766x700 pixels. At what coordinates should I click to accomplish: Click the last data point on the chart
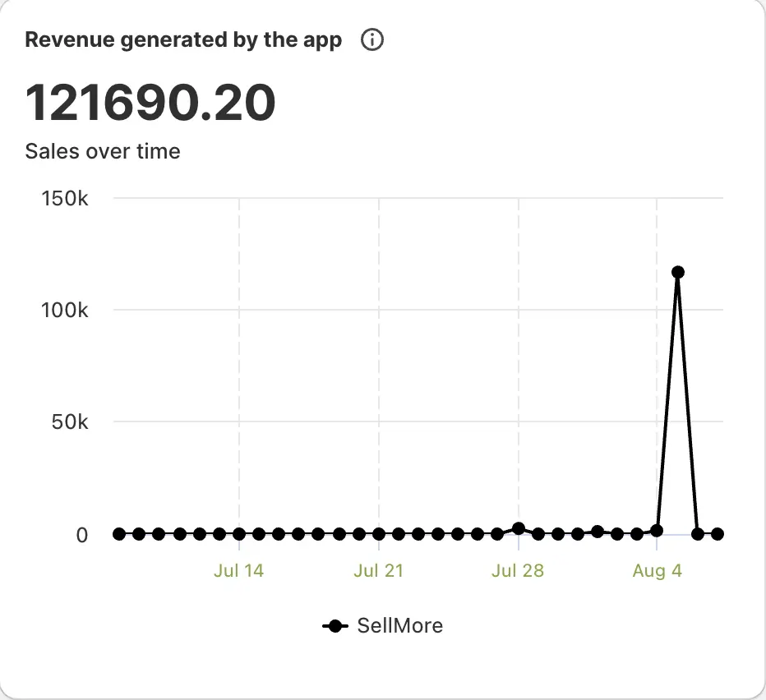tap(718, 534)
